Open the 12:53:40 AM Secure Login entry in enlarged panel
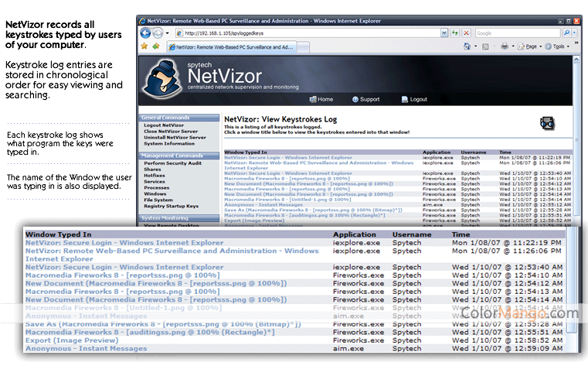Image resolution: width=588 pixels, height=369 pixels. pos(124,267)
